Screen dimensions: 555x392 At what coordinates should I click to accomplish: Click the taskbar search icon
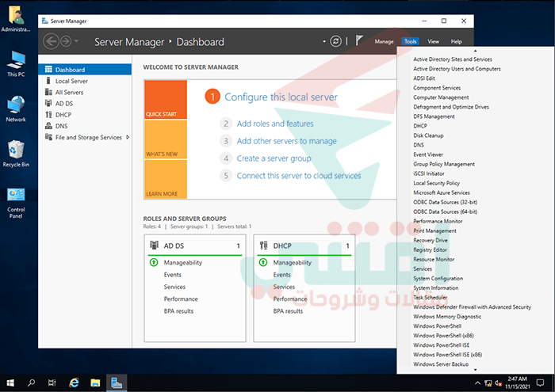click(x=31, y=382)
